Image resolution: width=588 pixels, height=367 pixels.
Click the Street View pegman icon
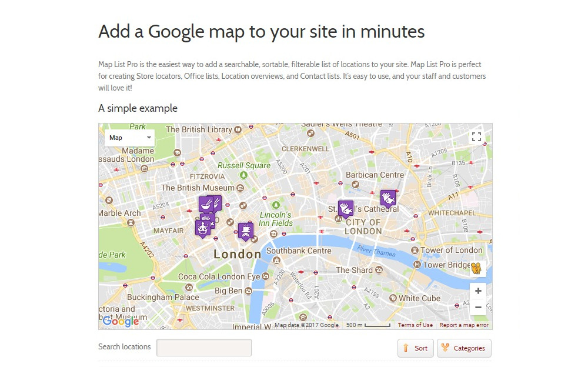476,269
